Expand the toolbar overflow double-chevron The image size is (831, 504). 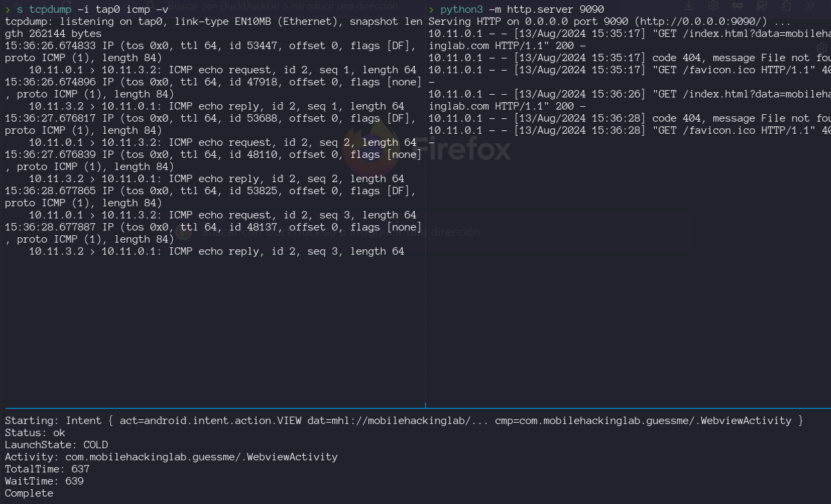(809, 5)
